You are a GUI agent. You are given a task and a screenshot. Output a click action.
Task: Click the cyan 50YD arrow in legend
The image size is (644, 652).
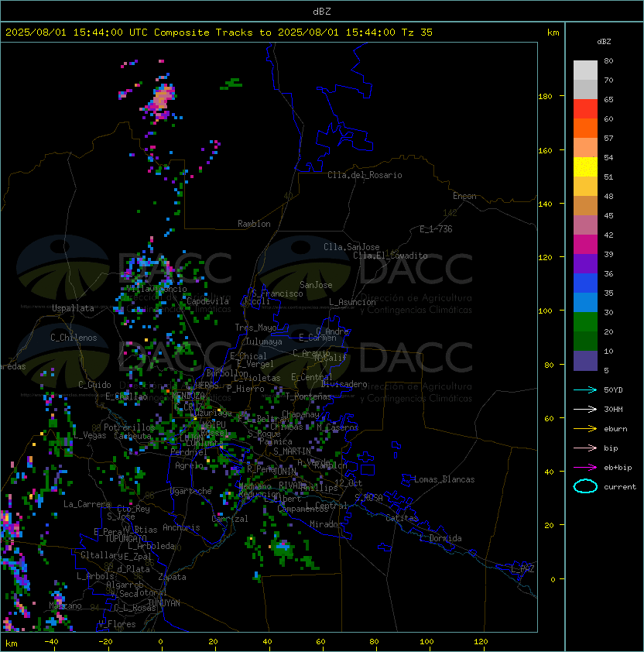(585, 390)
